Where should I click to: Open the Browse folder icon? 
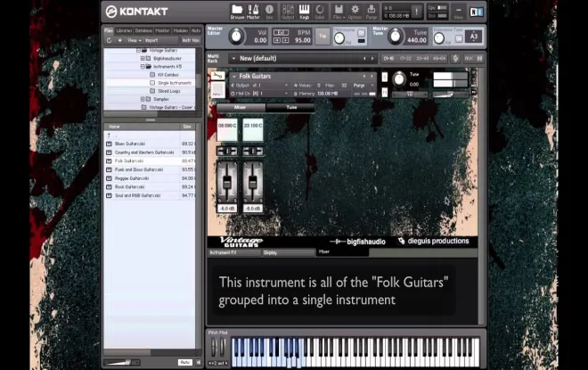(x=237, y=12)
